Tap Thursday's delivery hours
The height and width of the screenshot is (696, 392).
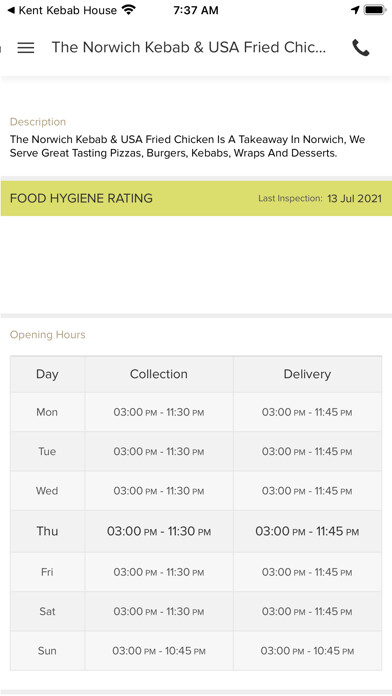pyautogui.click(x=307, y=531)
